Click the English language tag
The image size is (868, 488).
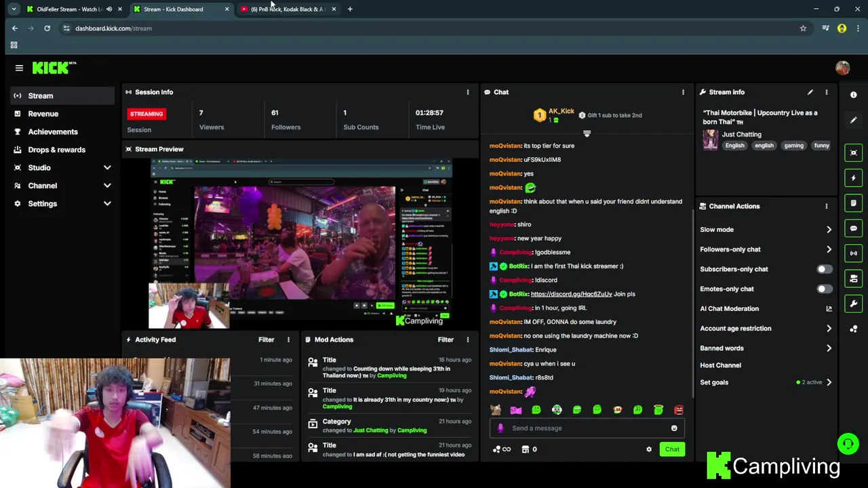pyautogui.click(x=734, y=145)
